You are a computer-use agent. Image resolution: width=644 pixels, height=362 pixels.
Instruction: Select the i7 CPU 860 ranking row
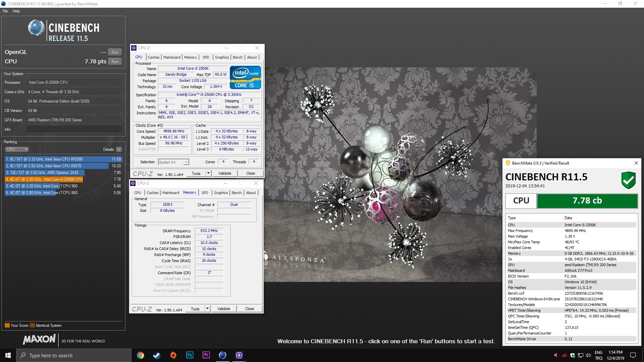coord(63,193)
